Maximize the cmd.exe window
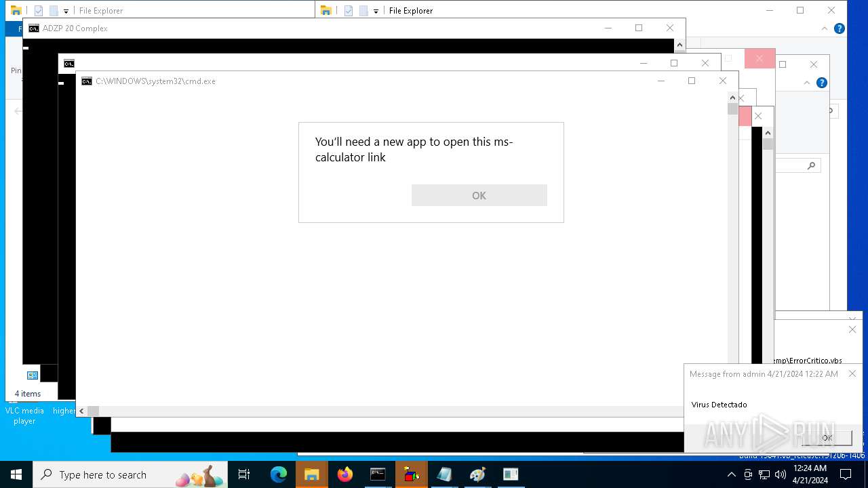The height and width of the screenshot is (488, 868). (x=692, y=81)
